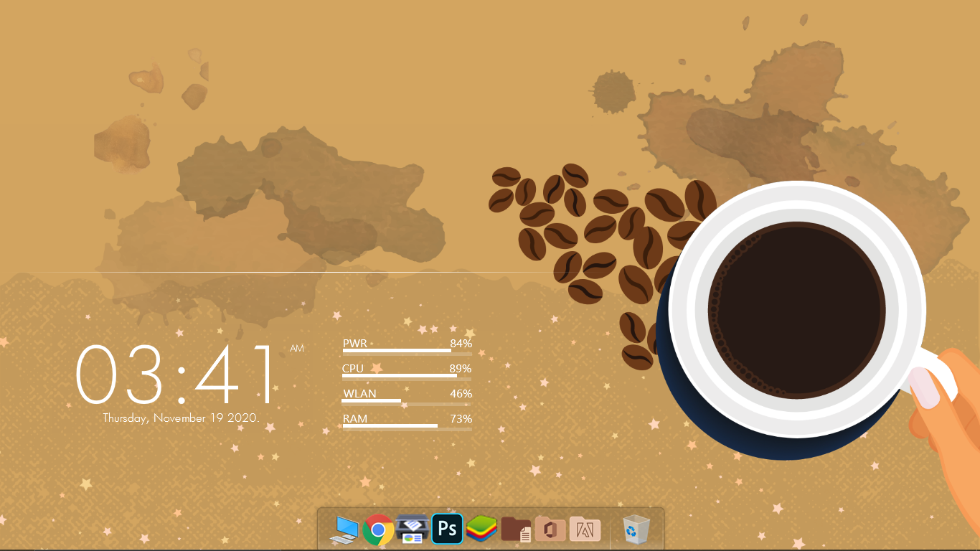Launch Adobe Photoshop from the dock
This screenshot has width=980, height=551.
coord(447,529)
